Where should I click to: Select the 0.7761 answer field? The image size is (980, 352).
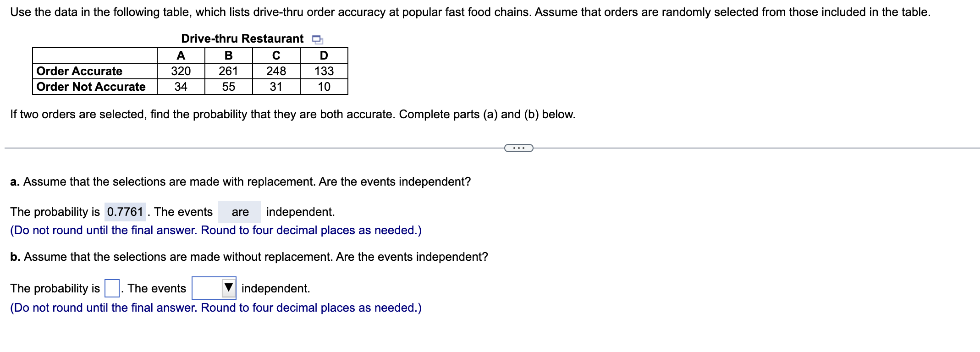point(125,212)
